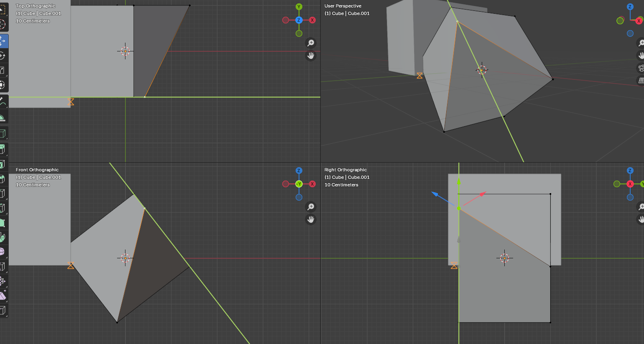Image resolution: width=644 pixels, height=344 pixels.
Task: Click pan hand in Top Orthographic view
Action: (311, 56)
